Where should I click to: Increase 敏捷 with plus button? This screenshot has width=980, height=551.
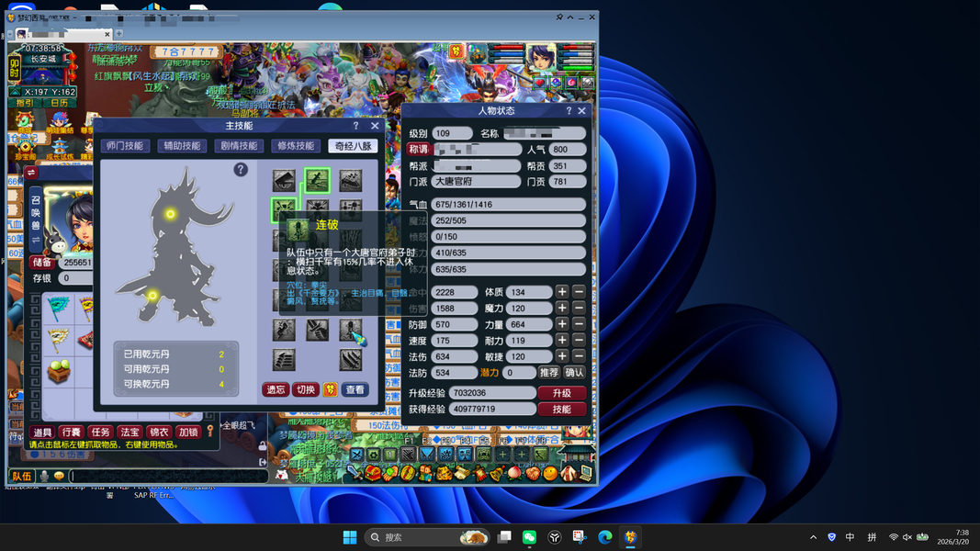point(562,356)
